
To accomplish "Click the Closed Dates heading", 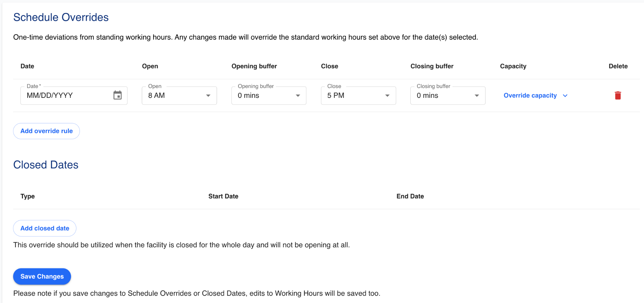I will (46, 165).
